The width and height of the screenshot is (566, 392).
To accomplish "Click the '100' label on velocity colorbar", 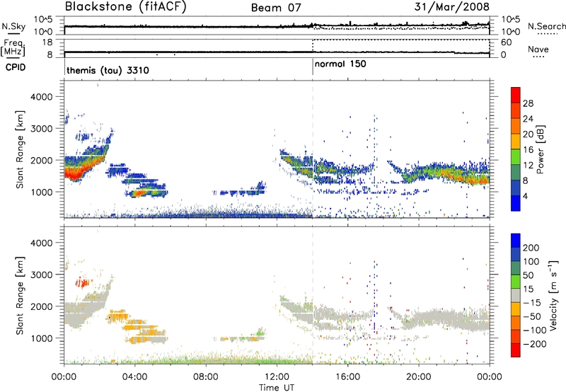I will click(531, 261).
